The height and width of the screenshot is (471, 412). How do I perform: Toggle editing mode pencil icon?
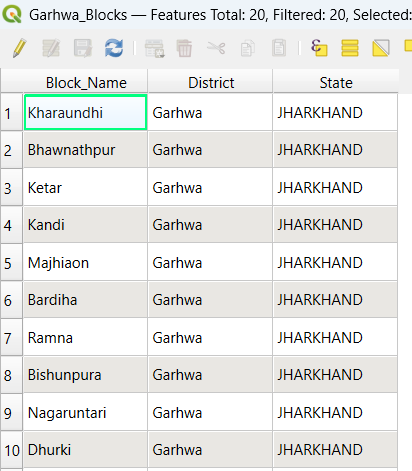pos(19,48)
